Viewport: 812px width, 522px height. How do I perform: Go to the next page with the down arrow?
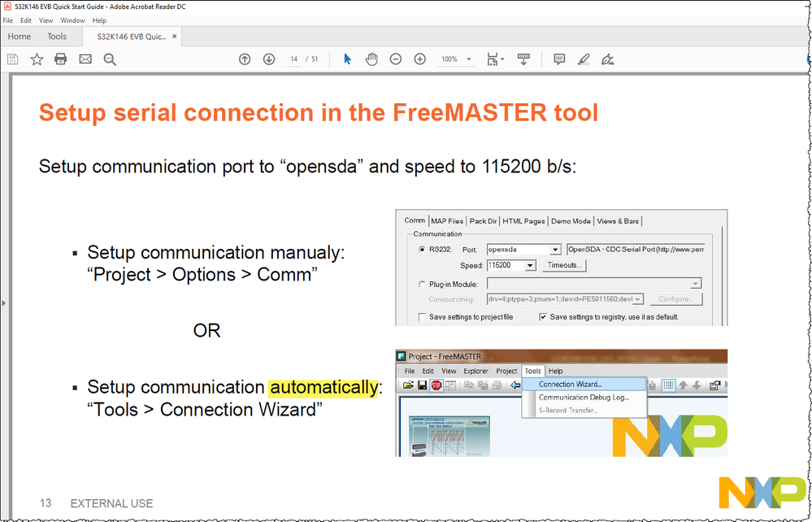(269, 59)
